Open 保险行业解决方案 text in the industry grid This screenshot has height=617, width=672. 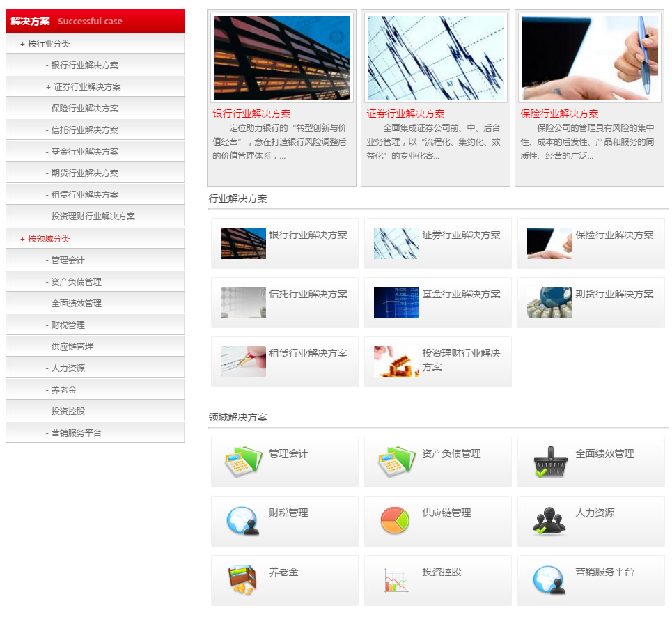click(x=615, y=235)
